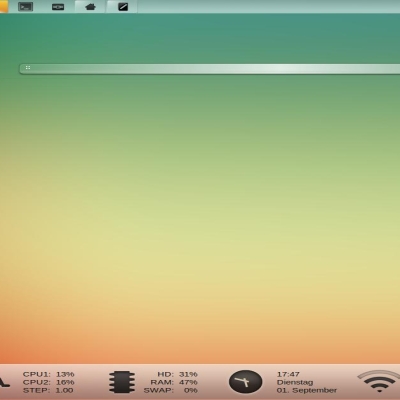Click the orange icon at panel's left edge
The height and width of the screenshot is (400, 400).
tap(4, 6)
